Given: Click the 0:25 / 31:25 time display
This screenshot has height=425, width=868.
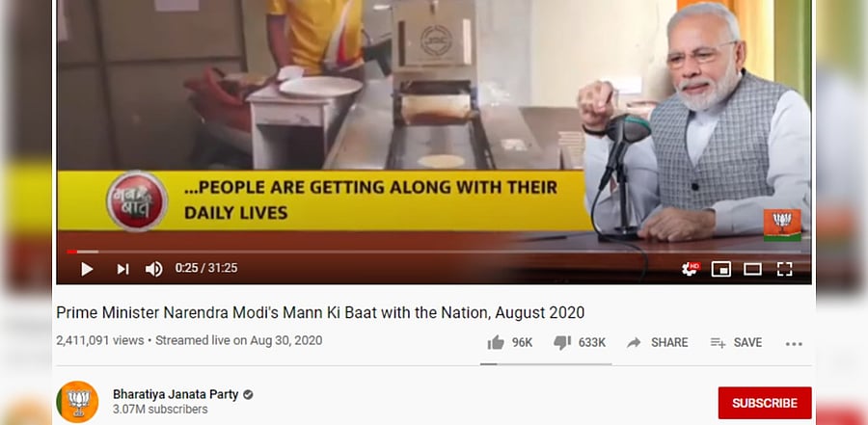Looking at the screenshot, I should click(x=206, y=268).
